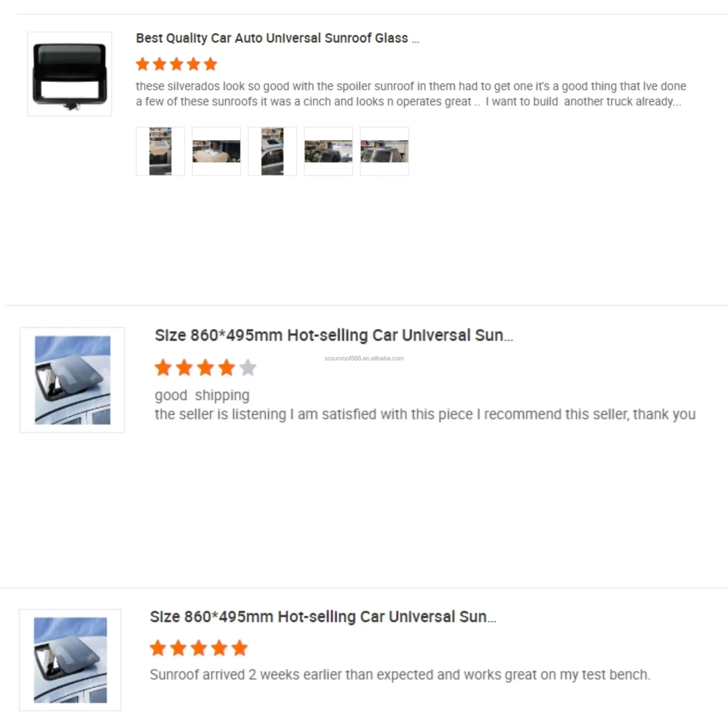Open 'Best Quality Car Auto Universal Sunroof Glass' title

(277, 38)
